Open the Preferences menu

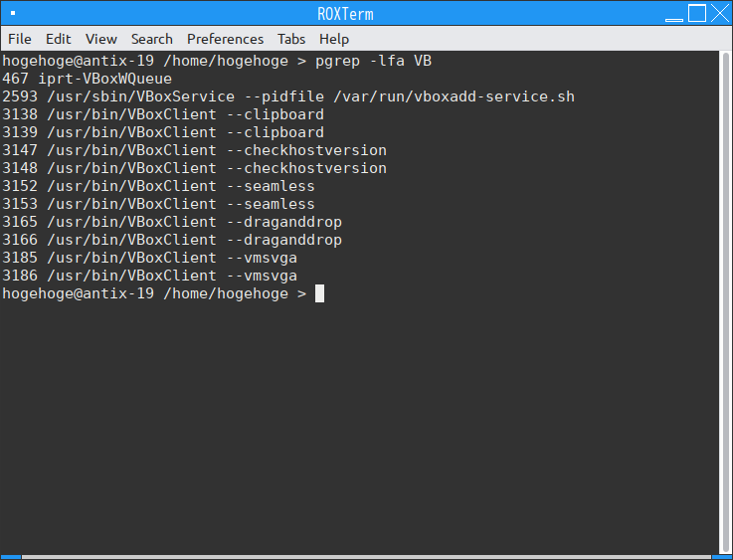click(226, 39)
